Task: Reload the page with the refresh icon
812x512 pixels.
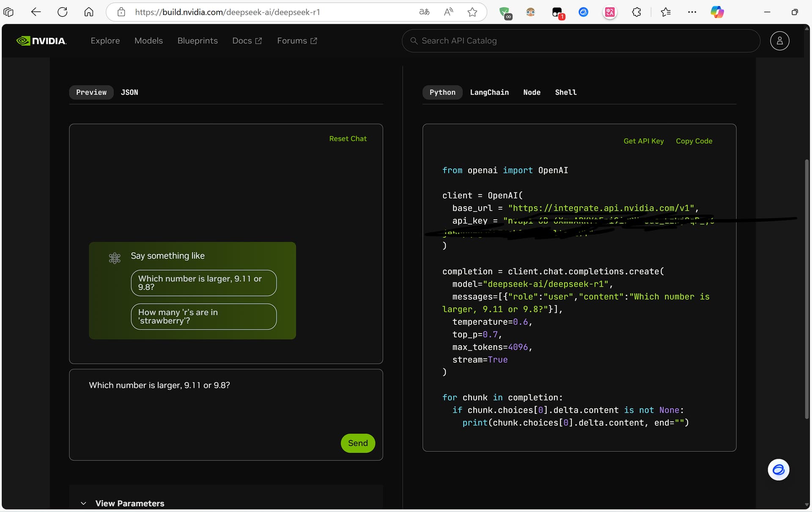Action: pos(62,12)
